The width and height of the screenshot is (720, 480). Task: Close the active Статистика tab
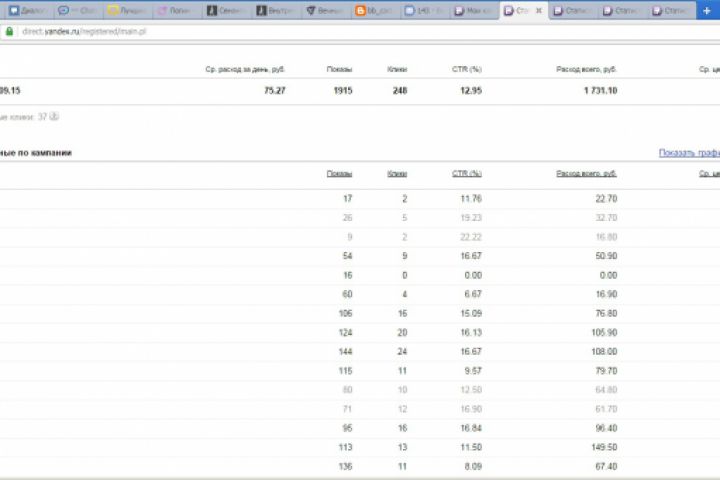coord(539,11)
